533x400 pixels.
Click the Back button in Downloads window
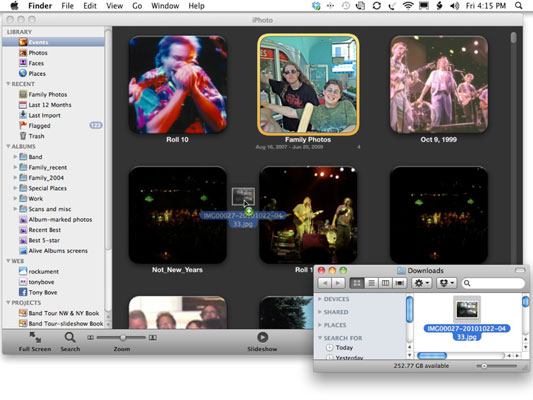325,283
